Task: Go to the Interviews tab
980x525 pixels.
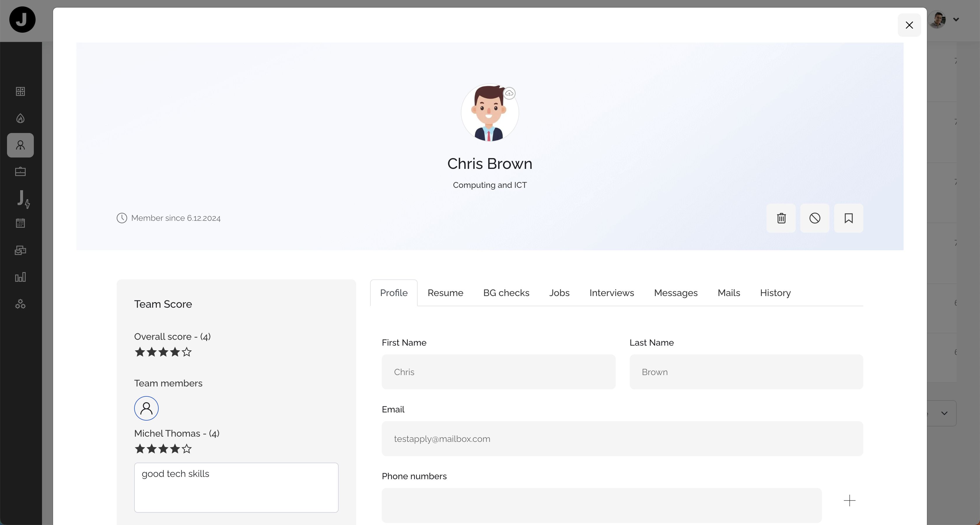Action: click(611, 293)
